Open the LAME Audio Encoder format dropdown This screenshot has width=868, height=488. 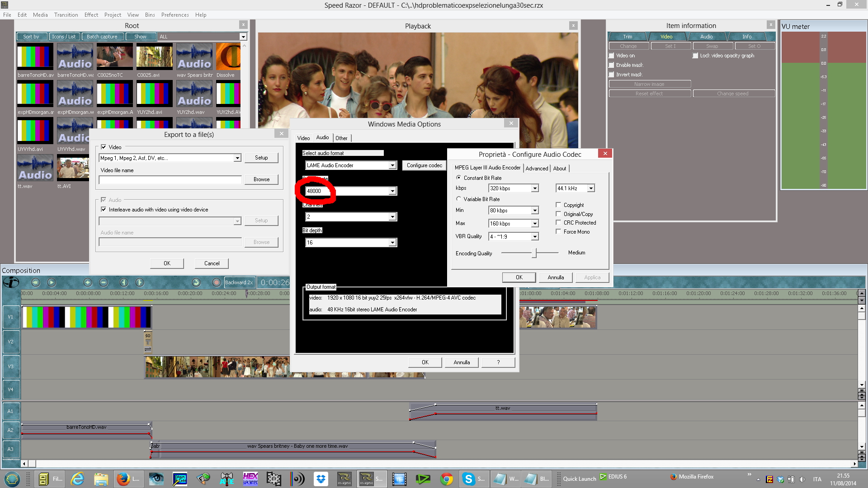(392, 165)
